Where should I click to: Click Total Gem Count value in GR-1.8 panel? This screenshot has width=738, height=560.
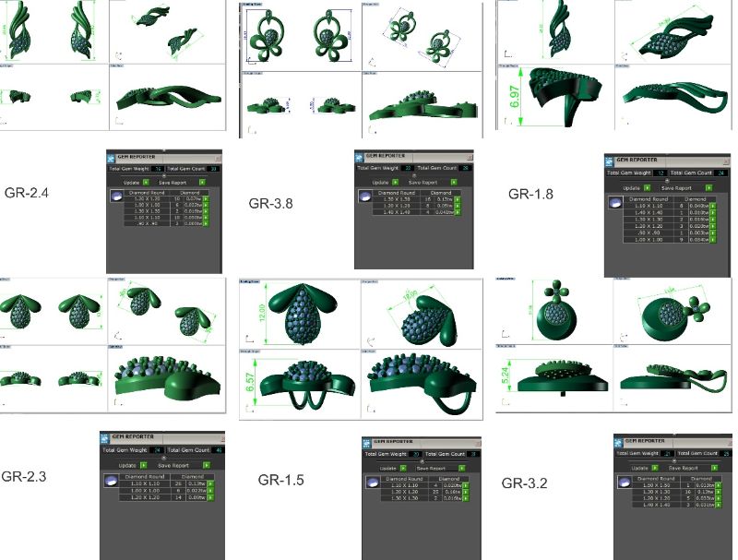[x=721, y=173]
